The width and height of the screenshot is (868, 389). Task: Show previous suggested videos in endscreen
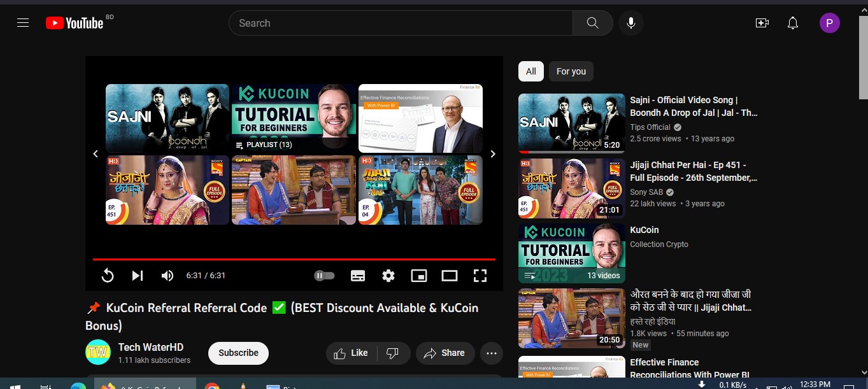[x=96, y=154]
